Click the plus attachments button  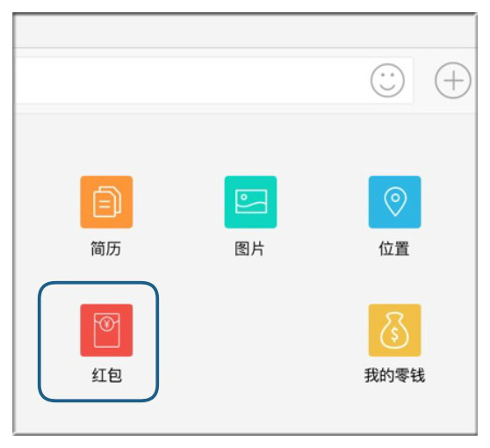click(x=453, y=80)
